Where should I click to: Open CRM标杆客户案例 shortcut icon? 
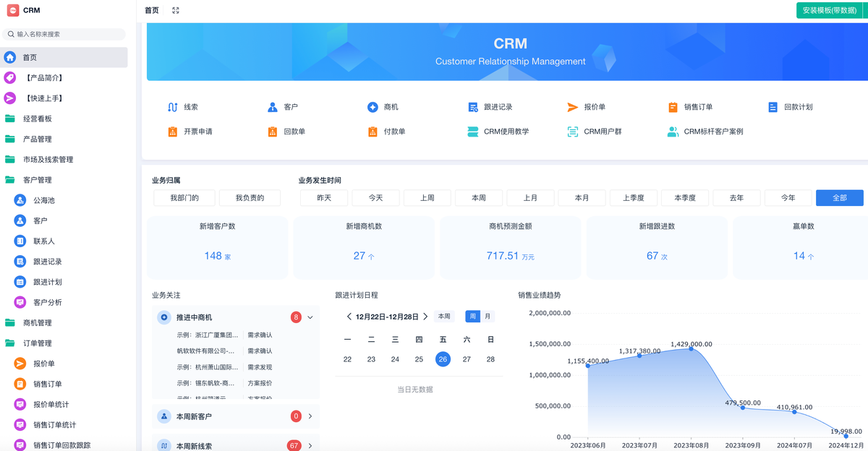click(x=673, y=132)
